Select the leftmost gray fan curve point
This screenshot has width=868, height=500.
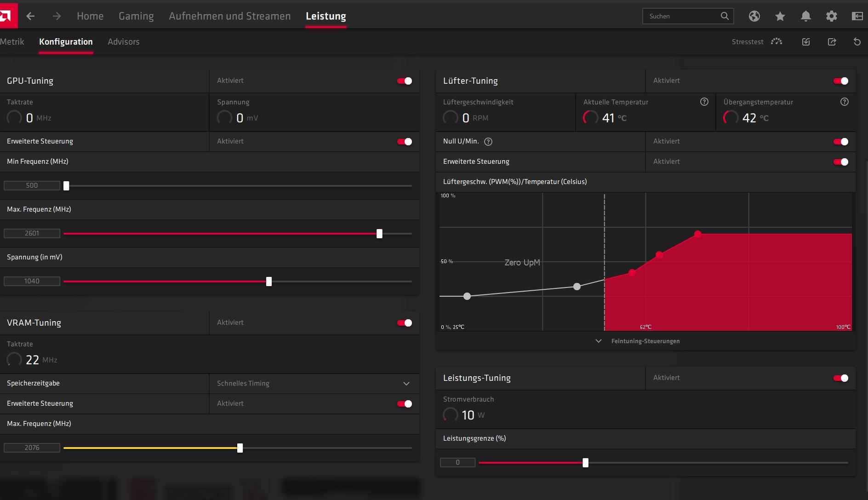[x=467, y=296]
